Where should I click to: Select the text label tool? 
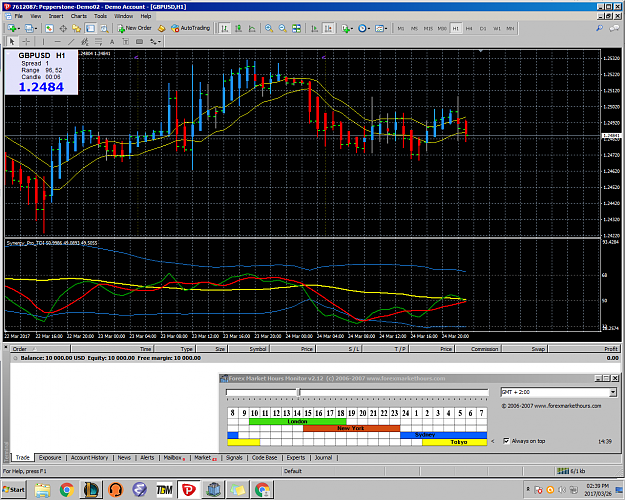(x=126, y=41)
